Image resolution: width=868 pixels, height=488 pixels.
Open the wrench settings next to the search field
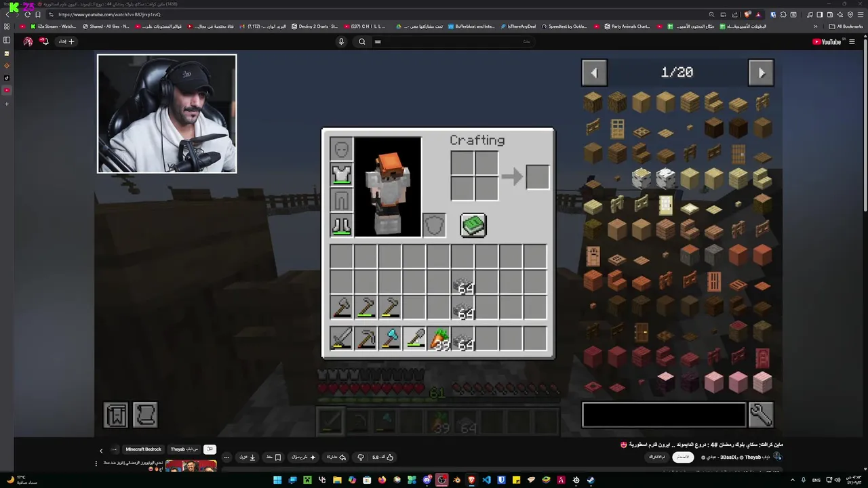[761, 415]
